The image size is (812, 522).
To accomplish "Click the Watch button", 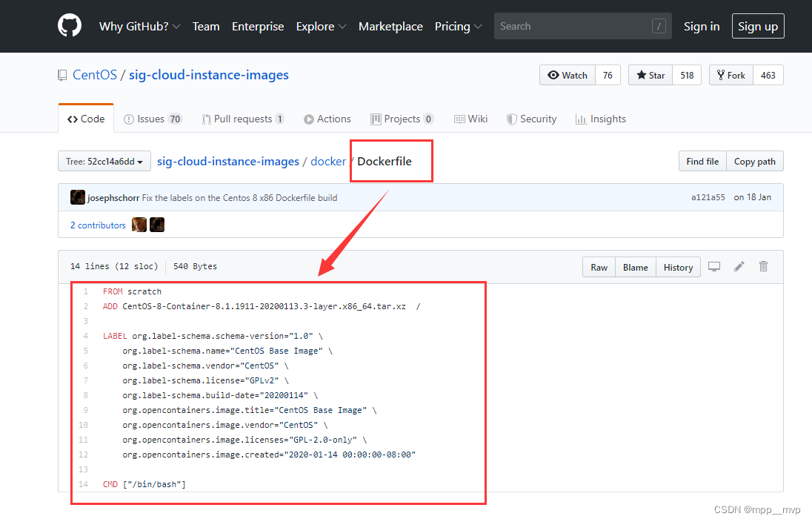I will tap(568, 75).
